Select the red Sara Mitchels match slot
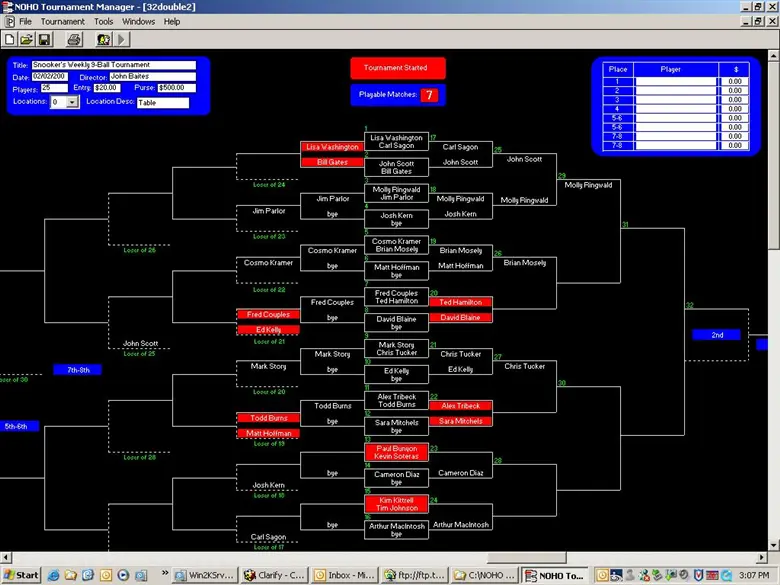780x585 pixels. pyautogui.click(x=460, y=421)
